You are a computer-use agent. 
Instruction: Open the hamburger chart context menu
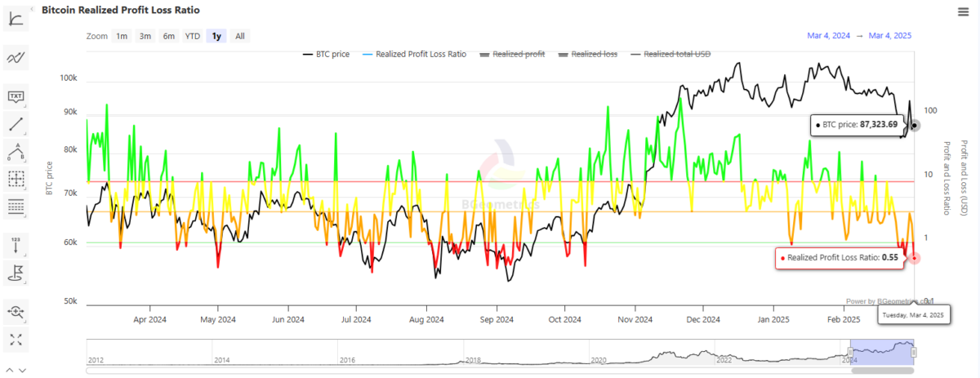click(963, 11)
